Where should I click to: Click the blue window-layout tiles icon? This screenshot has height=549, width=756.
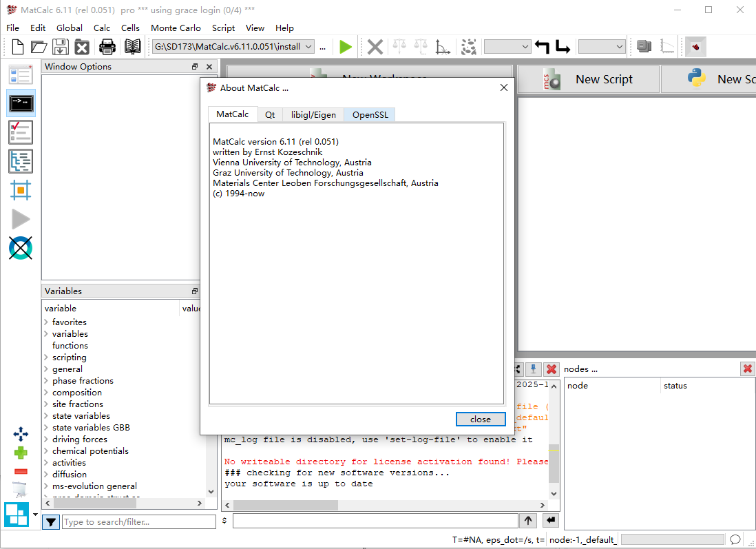click(x=17, y=515)
